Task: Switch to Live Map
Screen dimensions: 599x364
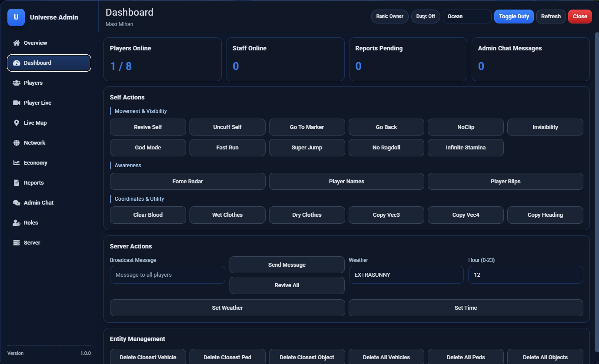Action: [49, 123]
